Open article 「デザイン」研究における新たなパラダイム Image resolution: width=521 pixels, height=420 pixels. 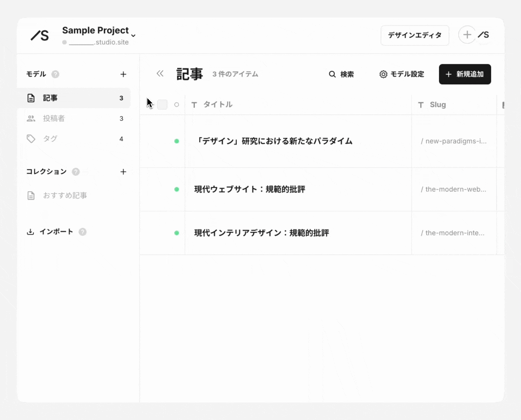coord(273,141)
